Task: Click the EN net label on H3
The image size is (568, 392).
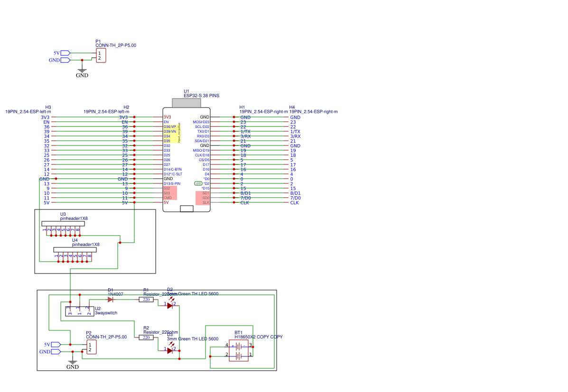Action: tap(47, 122)
